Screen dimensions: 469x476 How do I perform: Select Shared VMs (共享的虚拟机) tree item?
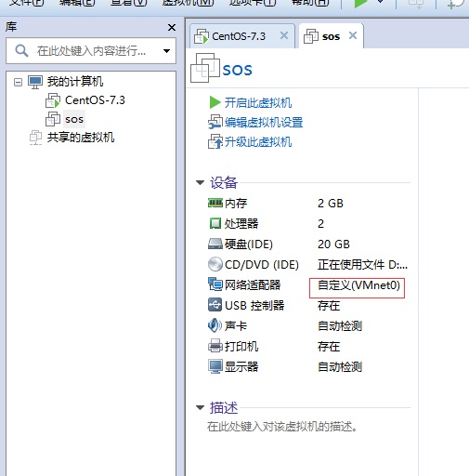pos(81,138)
